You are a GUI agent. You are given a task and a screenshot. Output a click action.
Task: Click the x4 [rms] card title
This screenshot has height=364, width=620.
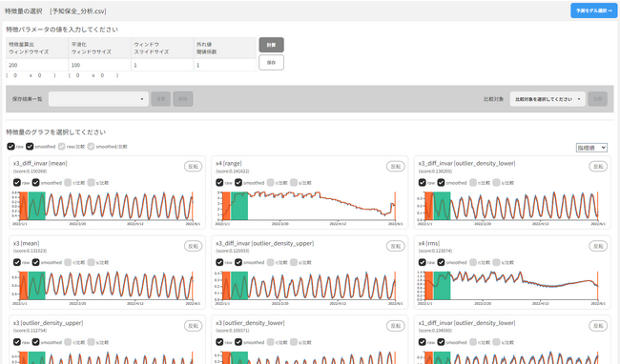coord(429,243)
